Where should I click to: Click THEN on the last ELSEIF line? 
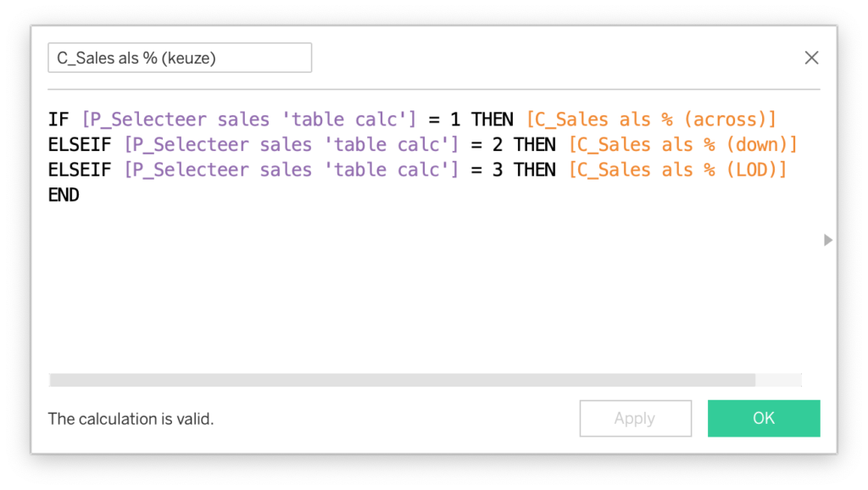535,170
